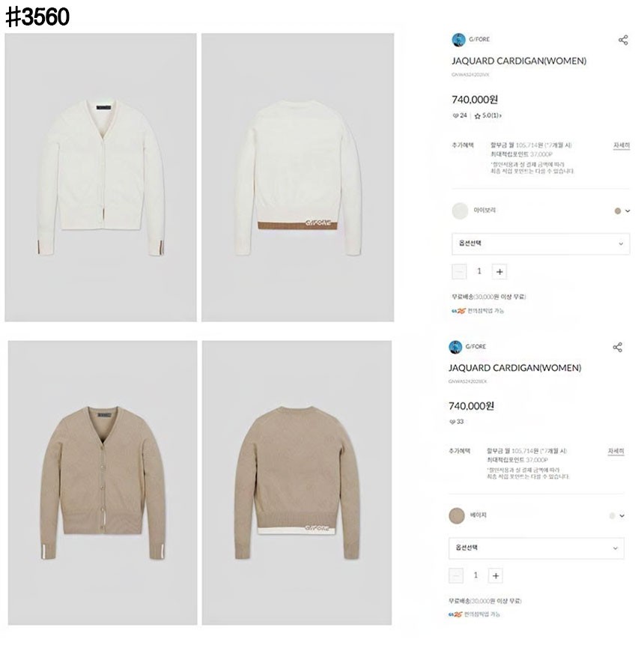644x657 pixels.
Task: Open option select dropdown for beige cardigan
Action: 536,548
